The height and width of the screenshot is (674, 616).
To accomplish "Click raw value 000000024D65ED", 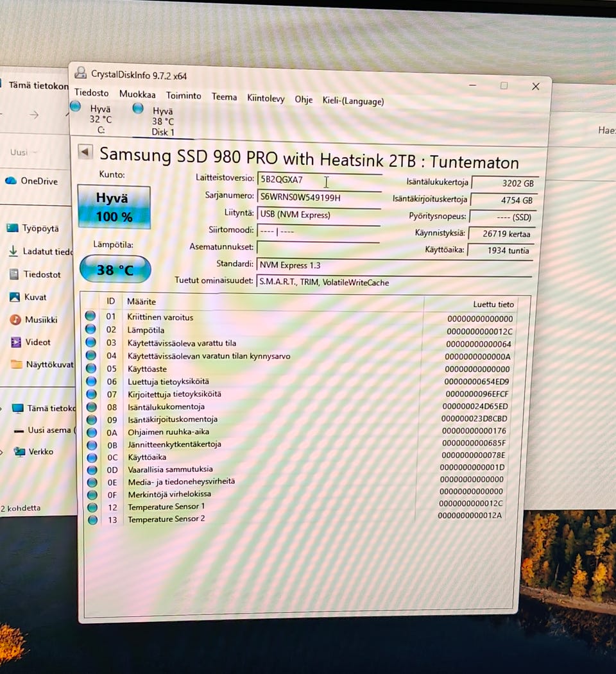I will pos(475,406).
